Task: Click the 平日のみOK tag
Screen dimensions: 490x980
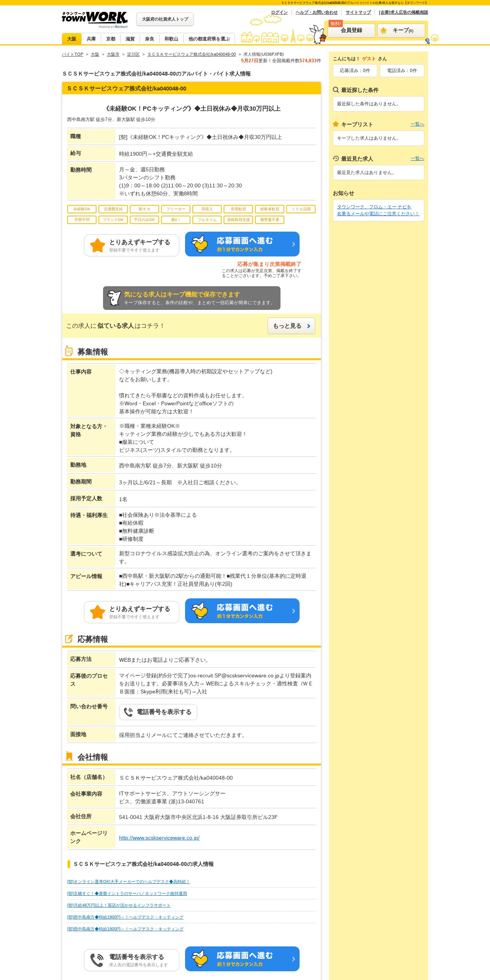Action: (x=144, y=220)
